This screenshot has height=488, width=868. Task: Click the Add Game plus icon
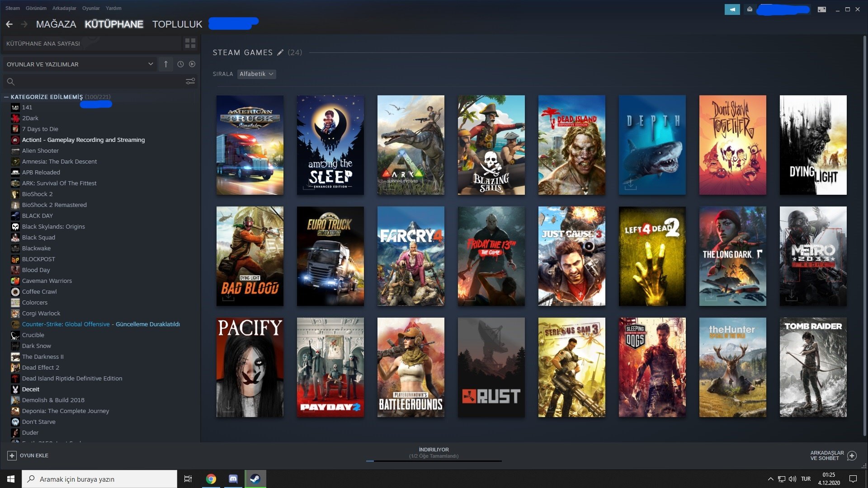pyautogui.click(x=12, y=455)
